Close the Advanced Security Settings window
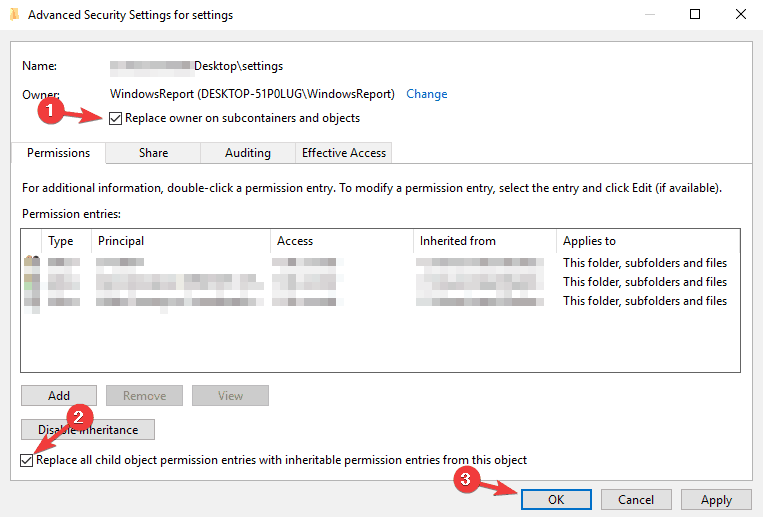Screen dimensions: 763x517 point(741,14)
